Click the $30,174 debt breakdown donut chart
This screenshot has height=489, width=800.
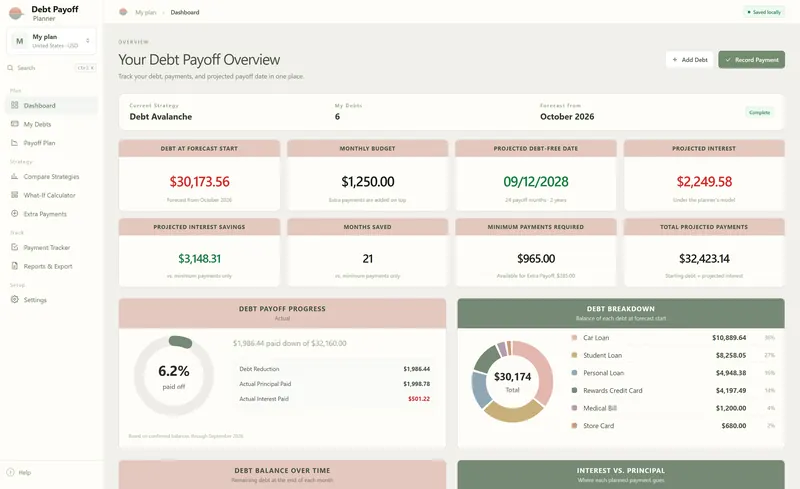(x=512, y=381)
